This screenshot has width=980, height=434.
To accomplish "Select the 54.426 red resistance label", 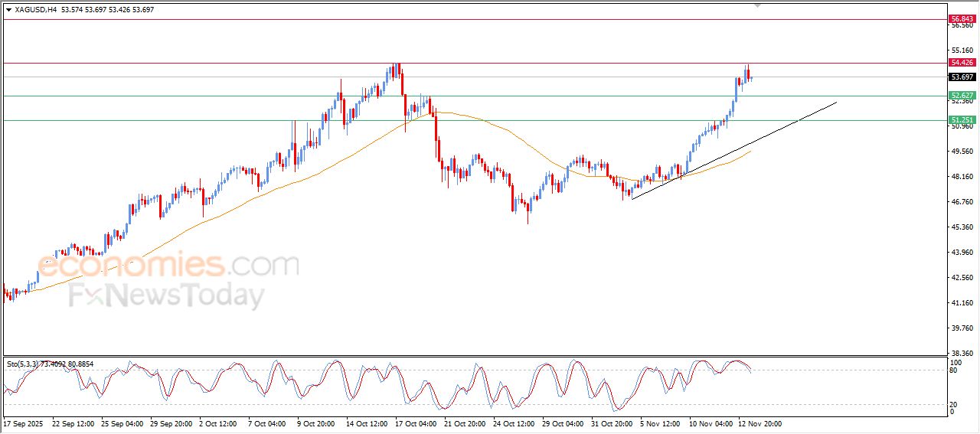I will click(x=962, y=63).
